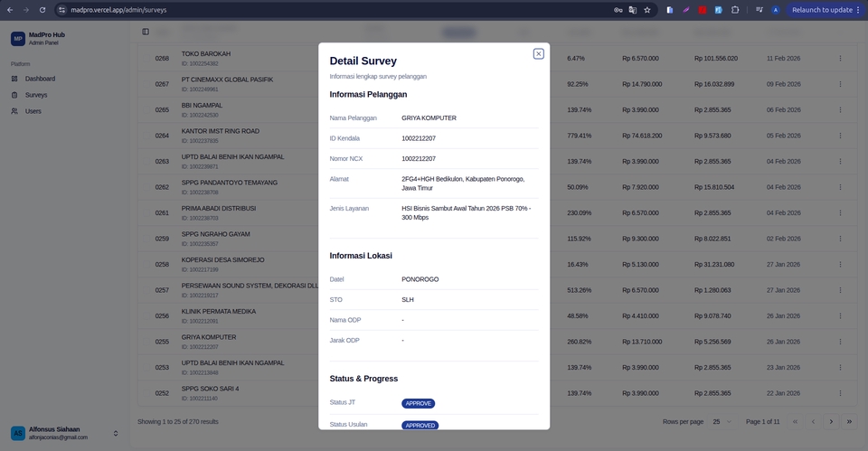Image resolution: width=868 pixels, height=451 pixels.
Task: Open the browser extensions puzzle icon
Action: [735, 10]
